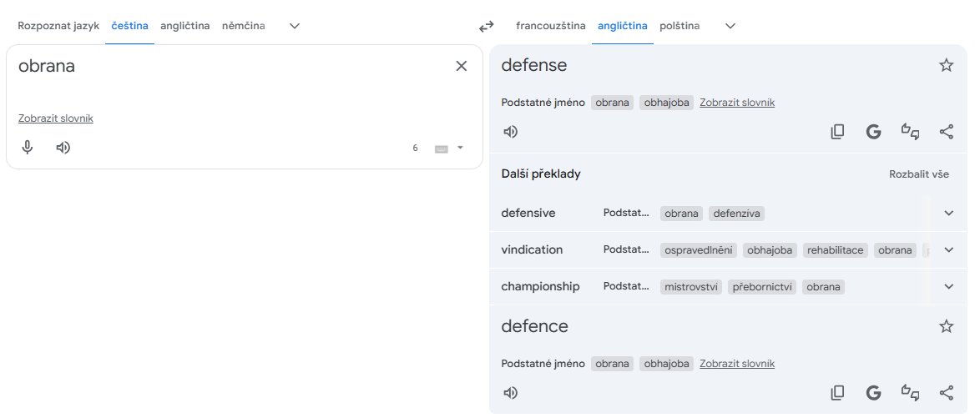Viewport: 980px width, 418px height.
Task: Listen to the defense translation
Action: pyautogui.click(x=511, y=132)
